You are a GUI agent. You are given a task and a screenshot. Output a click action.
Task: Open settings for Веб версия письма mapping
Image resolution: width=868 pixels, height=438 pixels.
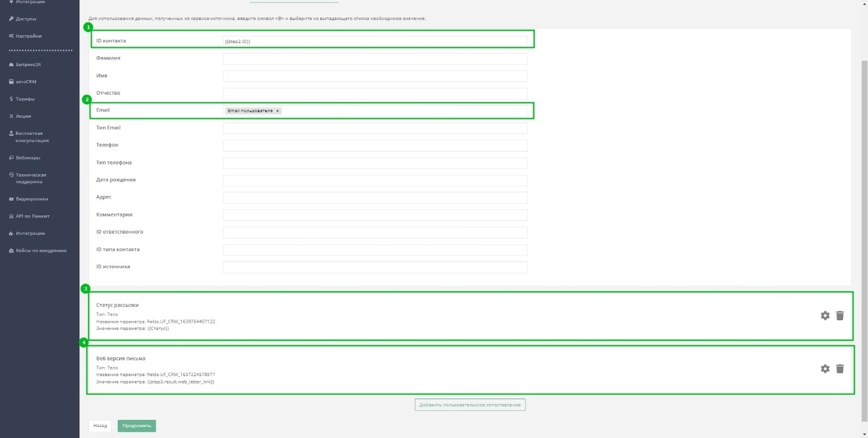825,368
